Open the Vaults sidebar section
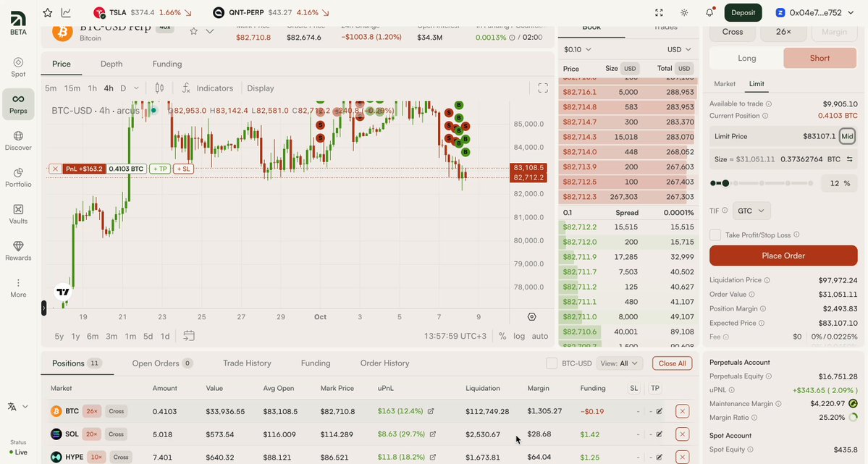868x464 pixels. point(18,214)
